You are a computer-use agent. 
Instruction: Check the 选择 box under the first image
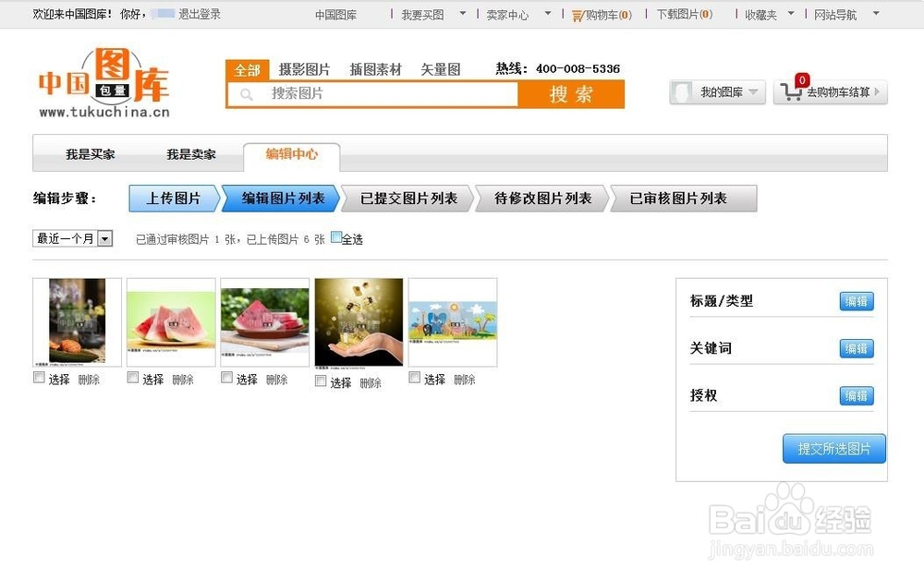[38, 377]
